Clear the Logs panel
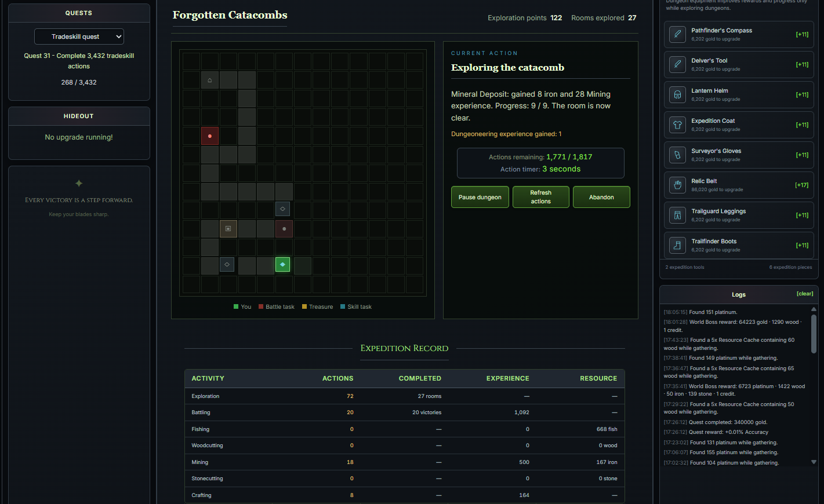Viewport: 824px width, 504px height. point(805,294)
